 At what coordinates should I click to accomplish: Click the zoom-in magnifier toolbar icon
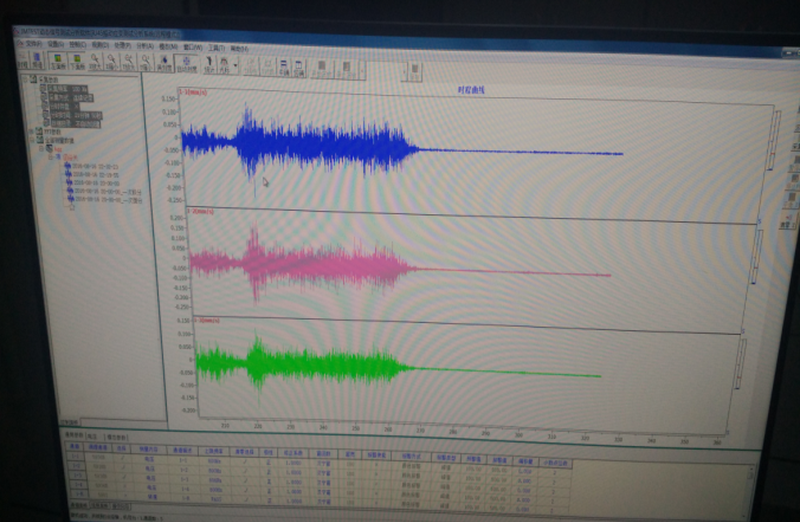(x=94, y=62)
